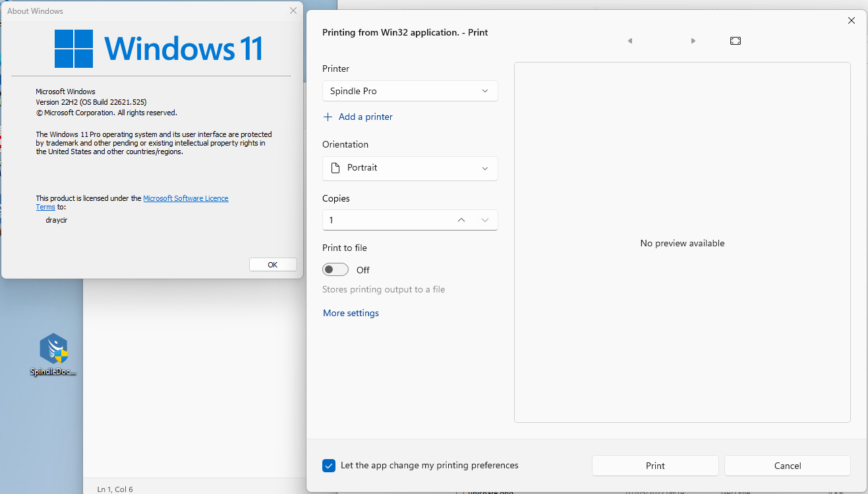
Task: Click the plus icon beside Add a printer
Action: [x=328, y=117]
